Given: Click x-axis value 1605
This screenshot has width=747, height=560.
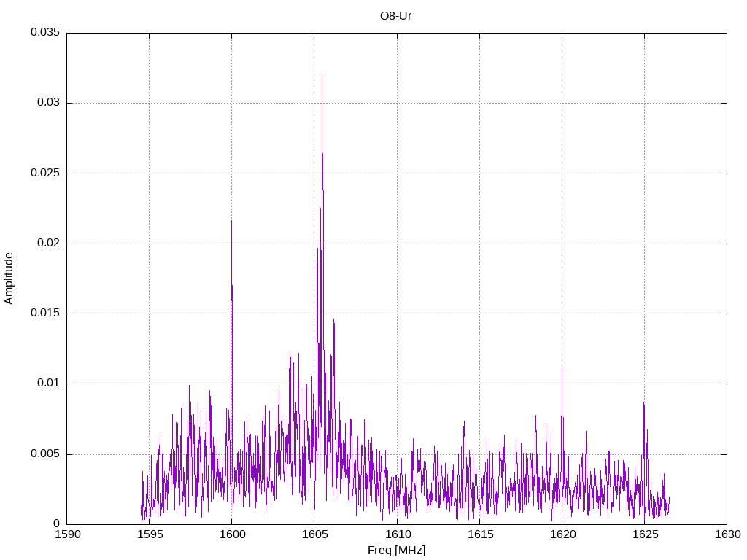Looking at the screenshot, I should 315,534.
